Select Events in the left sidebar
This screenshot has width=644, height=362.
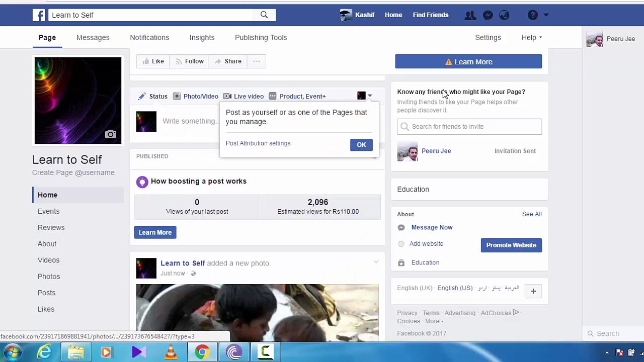pos(48,211)
